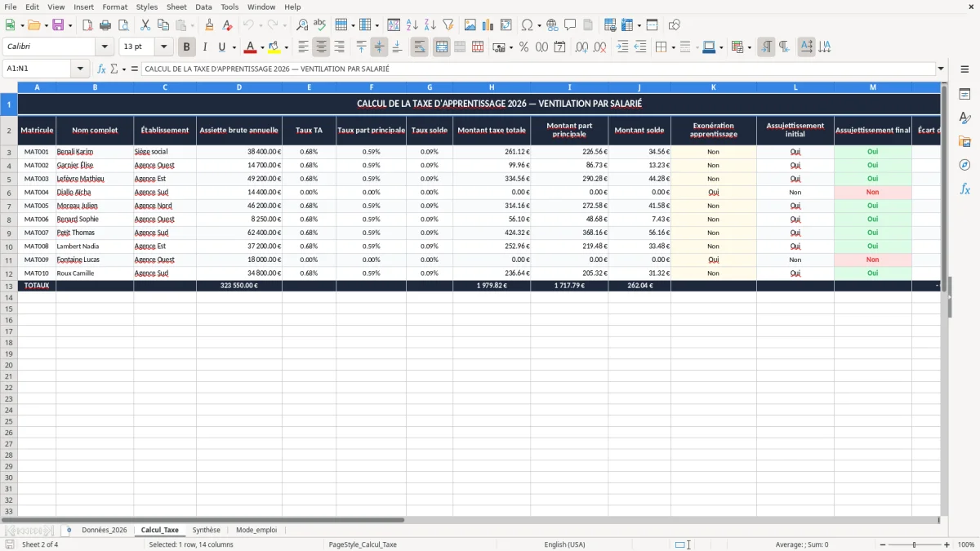The width and height of the screenshot is (980, 551).
Task: Sort ascending with the A-Z icon
Action: click(412, 25)
